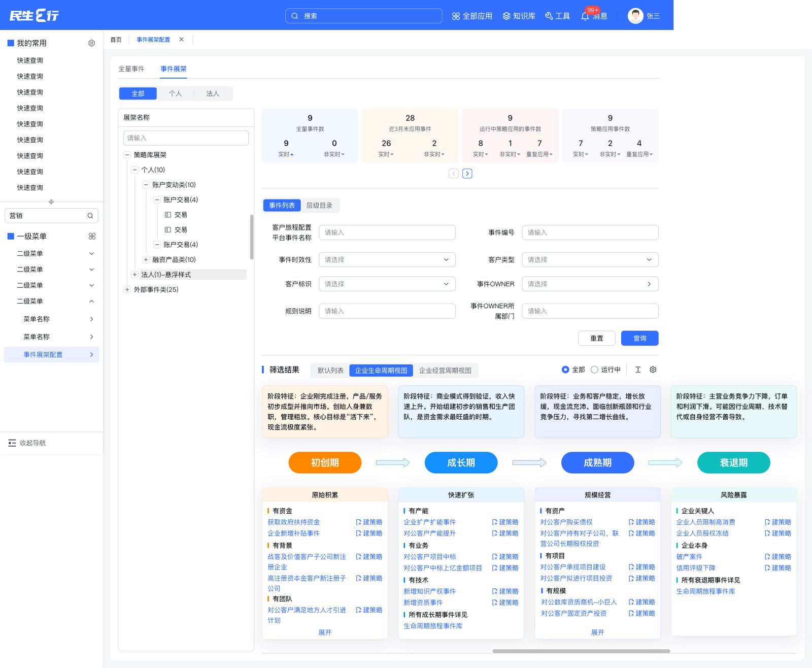Select the 全部 radio button
The image size is (812, 668).
click(565, 370)
